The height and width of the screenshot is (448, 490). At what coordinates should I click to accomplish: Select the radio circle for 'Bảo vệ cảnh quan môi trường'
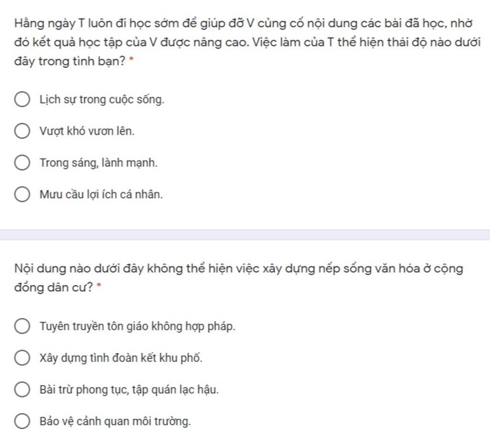[22, 421]
